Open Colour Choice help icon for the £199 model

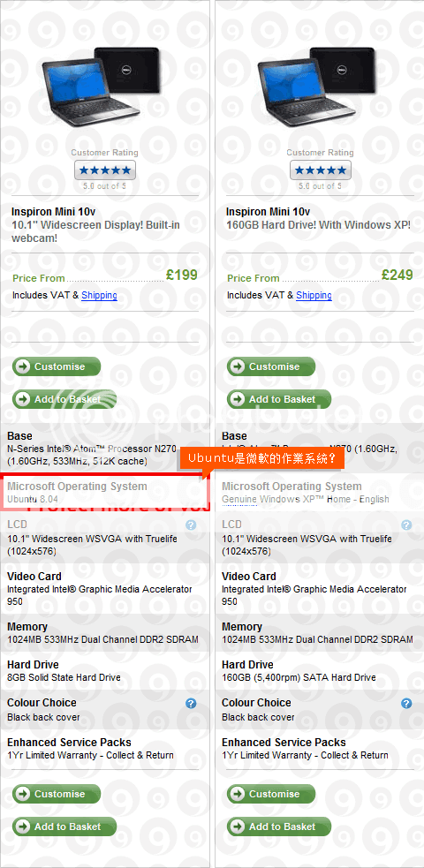(x=191, y=704)
